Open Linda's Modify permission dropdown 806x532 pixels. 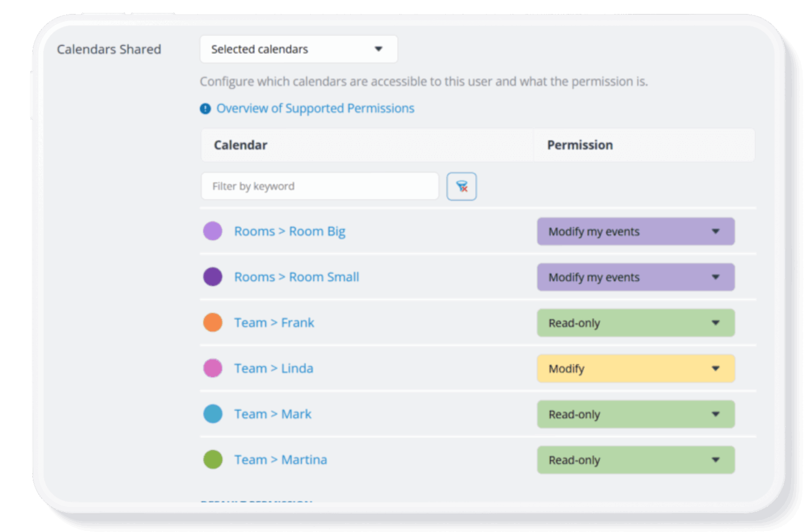pos(635,369)
